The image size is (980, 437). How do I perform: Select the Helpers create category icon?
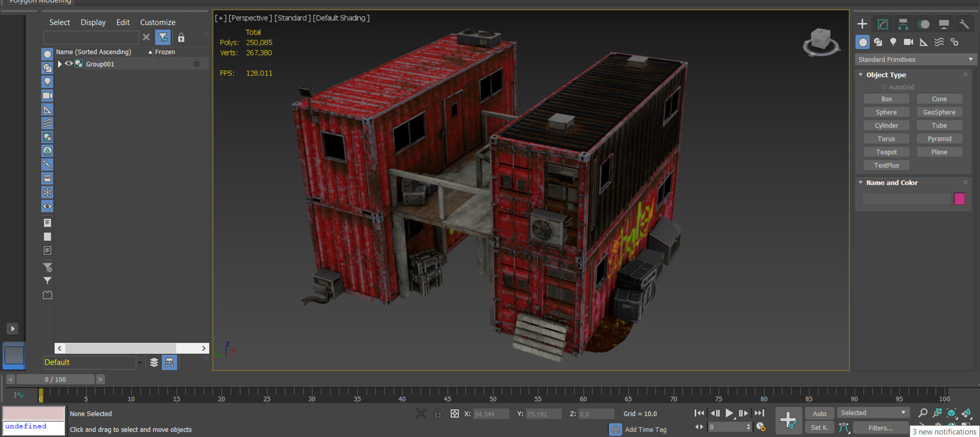pyautogui.click(x=924, y=42)
